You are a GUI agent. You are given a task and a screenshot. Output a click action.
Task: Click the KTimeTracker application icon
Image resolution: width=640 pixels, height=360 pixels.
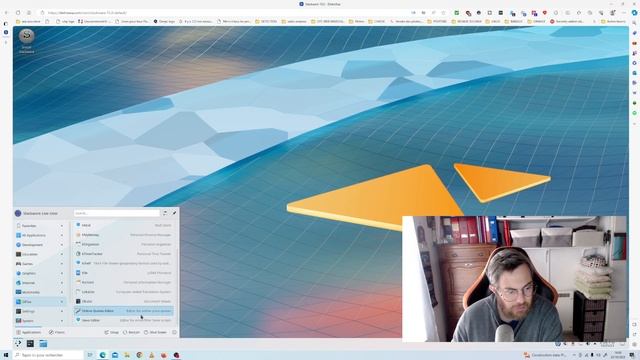(78, 253)
